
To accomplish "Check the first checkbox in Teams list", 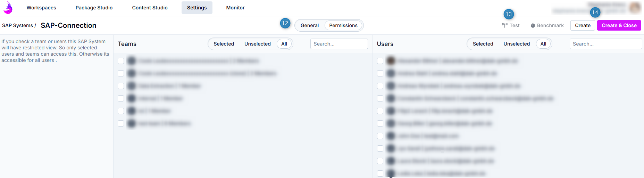I will pyautogui.click(x=121, y=61).
